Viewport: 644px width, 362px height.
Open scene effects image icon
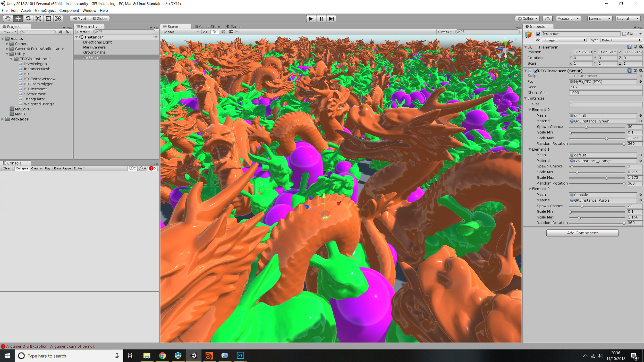(x=231, y=32)
